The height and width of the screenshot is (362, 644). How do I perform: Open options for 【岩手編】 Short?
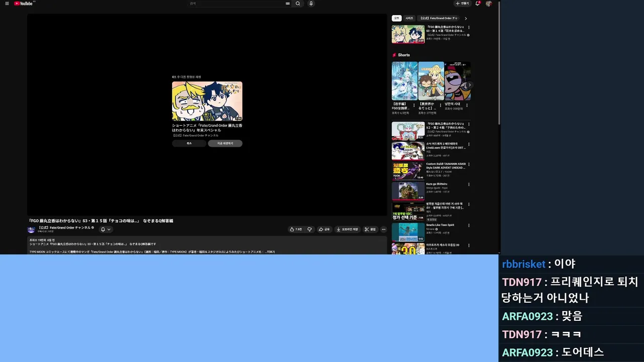click(x=415, y=106)
